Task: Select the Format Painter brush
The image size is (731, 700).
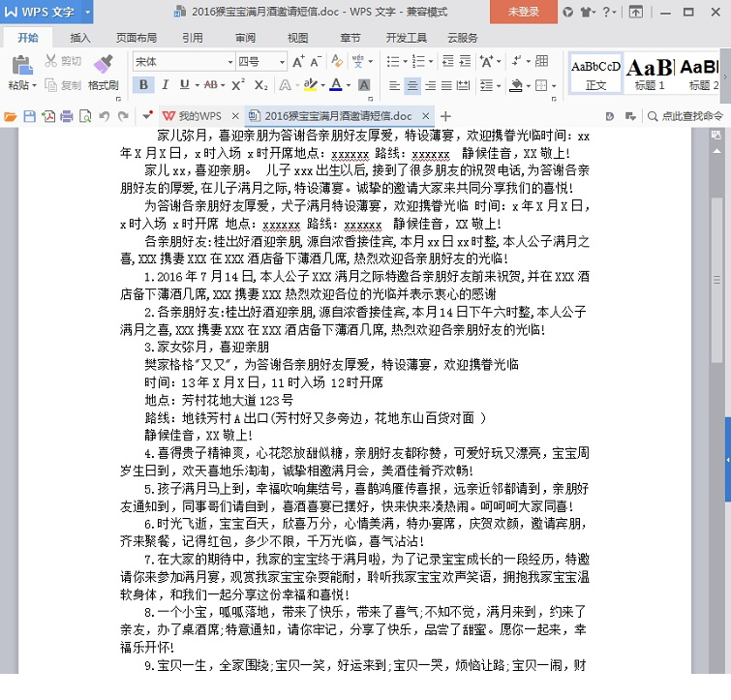Action: pos(104,64)
